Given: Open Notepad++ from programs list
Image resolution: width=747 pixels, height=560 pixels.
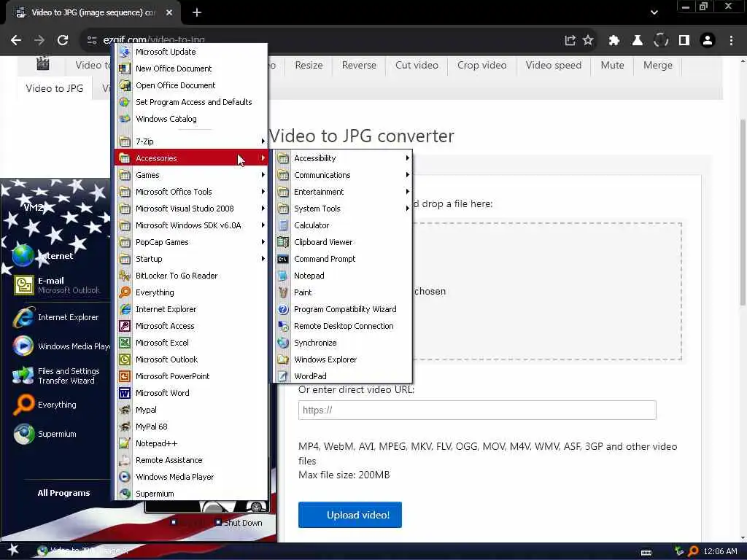Looking at the screenshot, I should 191,443.
